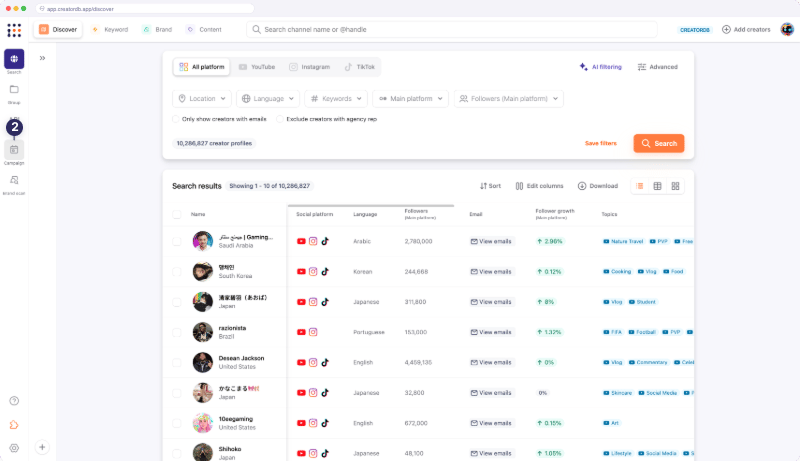Open the help question mark icon
Screen dimensions: 800x461
pos(14,401)
